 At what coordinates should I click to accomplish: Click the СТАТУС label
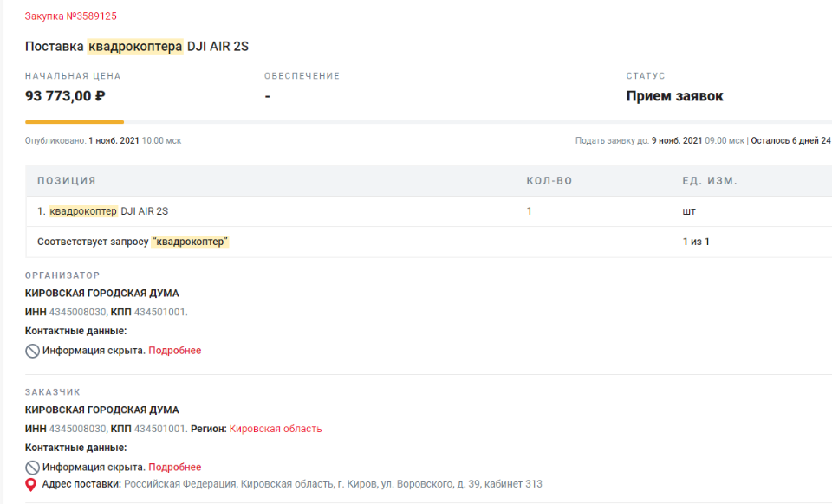pos(645,76)
